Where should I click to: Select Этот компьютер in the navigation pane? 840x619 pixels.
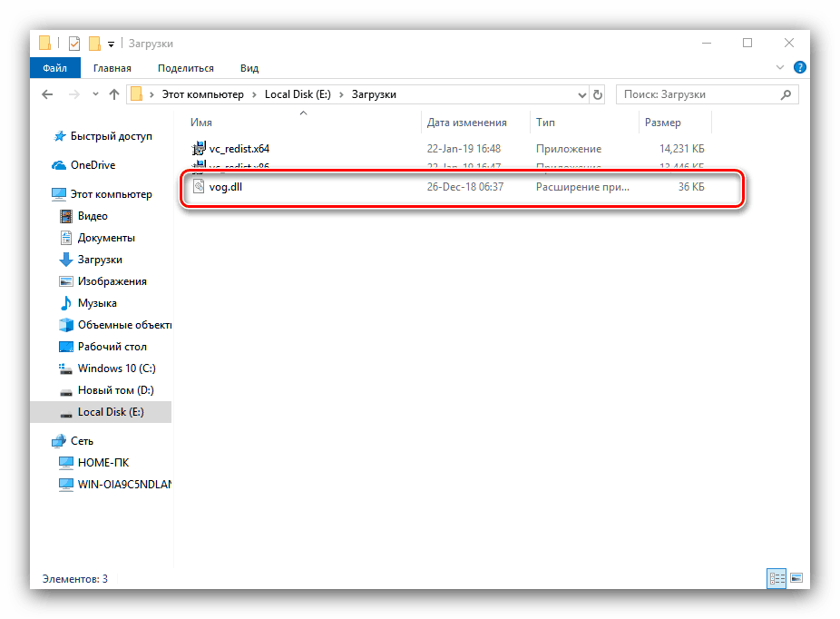point(102,194)
